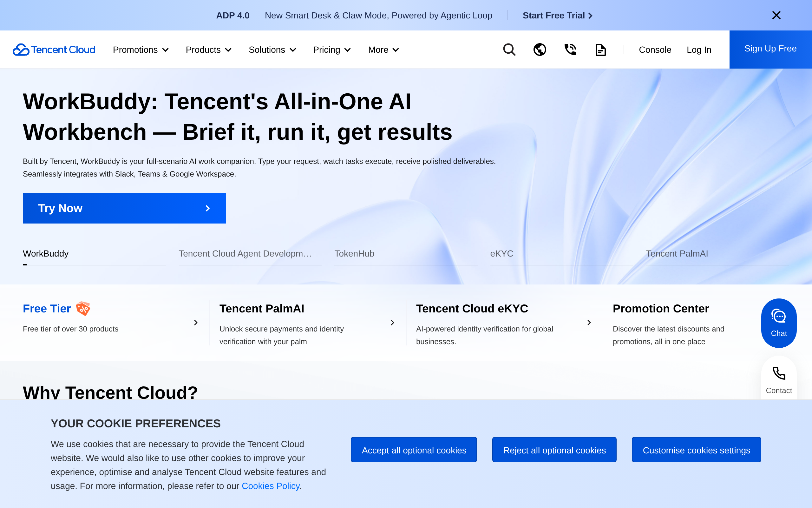Click the ADP 4.0 banner label
812x508 pixels.
click(x=232, y=16)
